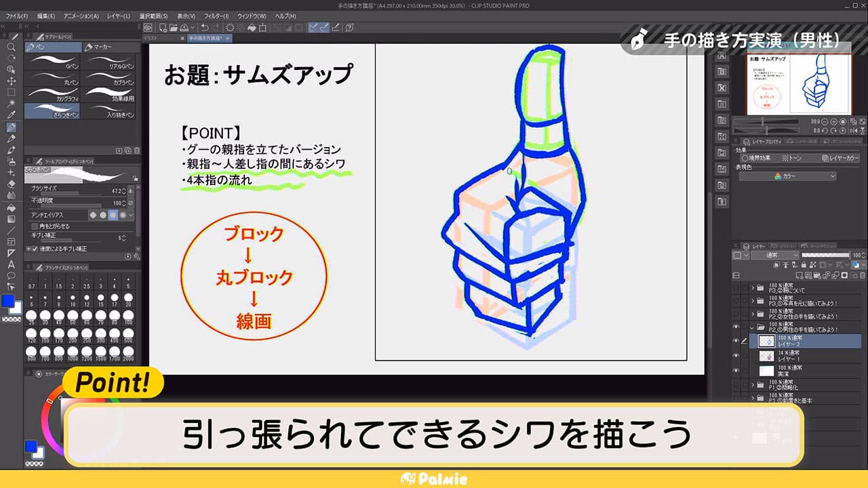
Task: Adjust ブラシサイズ slider
Action: [71, 192]
